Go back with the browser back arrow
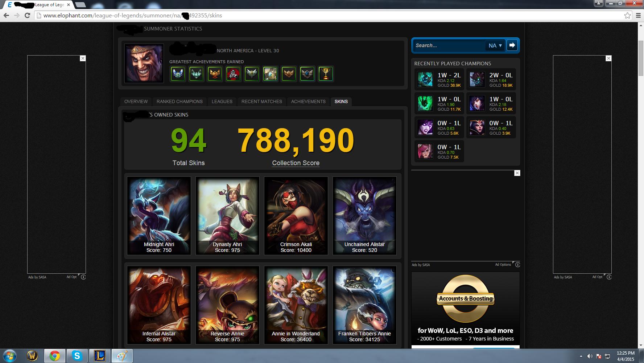 pos(6,15)
